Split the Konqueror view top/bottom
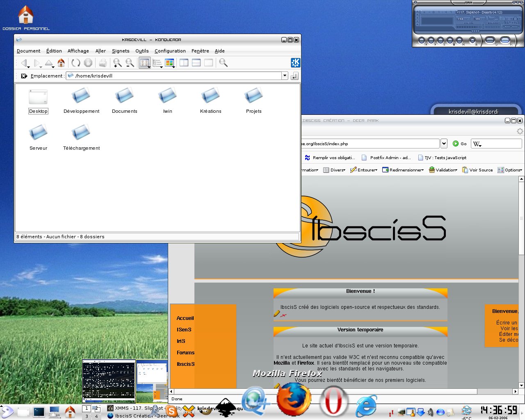The height and width of the screenshot is (420, 525). pos(196,63)
